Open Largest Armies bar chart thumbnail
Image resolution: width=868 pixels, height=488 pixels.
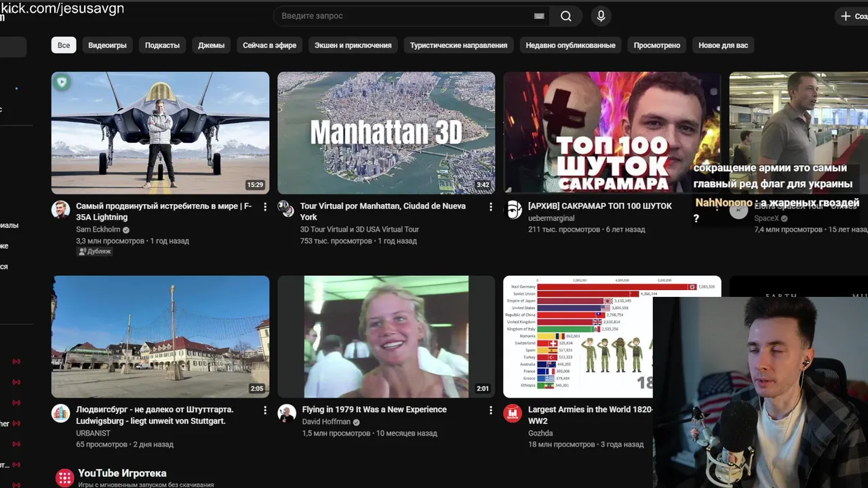[578, 337]
